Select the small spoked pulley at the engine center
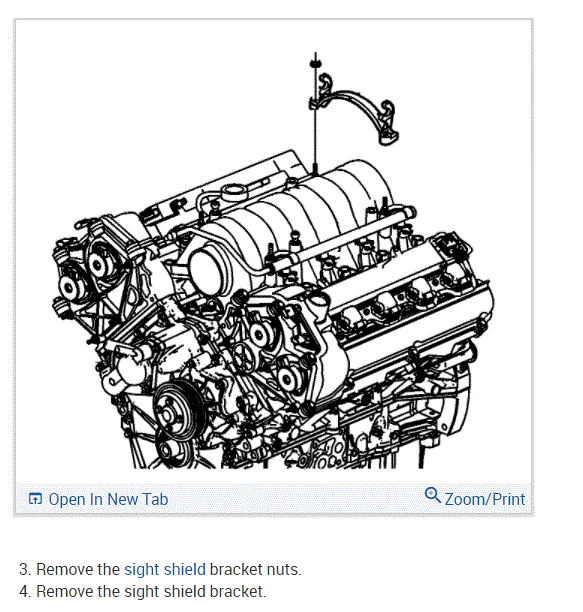 (x=244, y=357)
